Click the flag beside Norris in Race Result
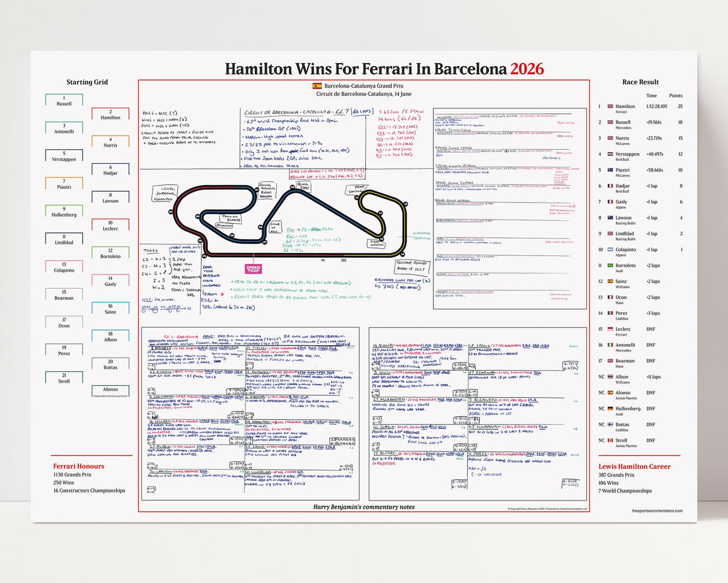The height and width of the screenshot is (583, 728). 611,138
